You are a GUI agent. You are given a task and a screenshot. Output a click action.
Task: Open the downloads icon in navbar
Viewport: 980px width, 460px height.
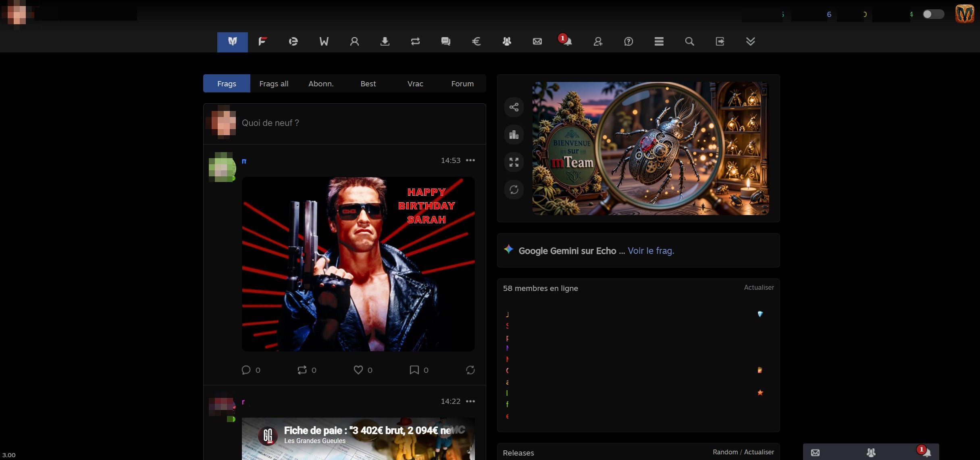(385, 41)
